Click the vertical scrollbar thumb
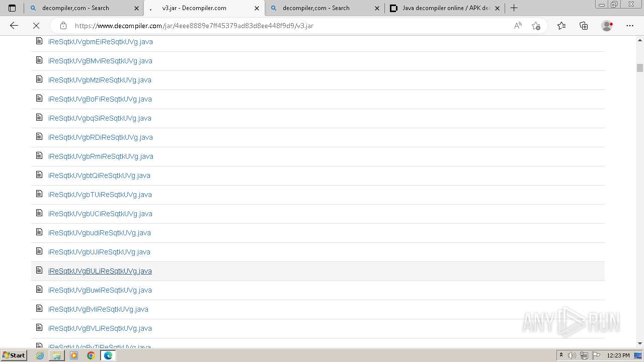This screenshot has height=362, width=644. click(x=640, y=68)
